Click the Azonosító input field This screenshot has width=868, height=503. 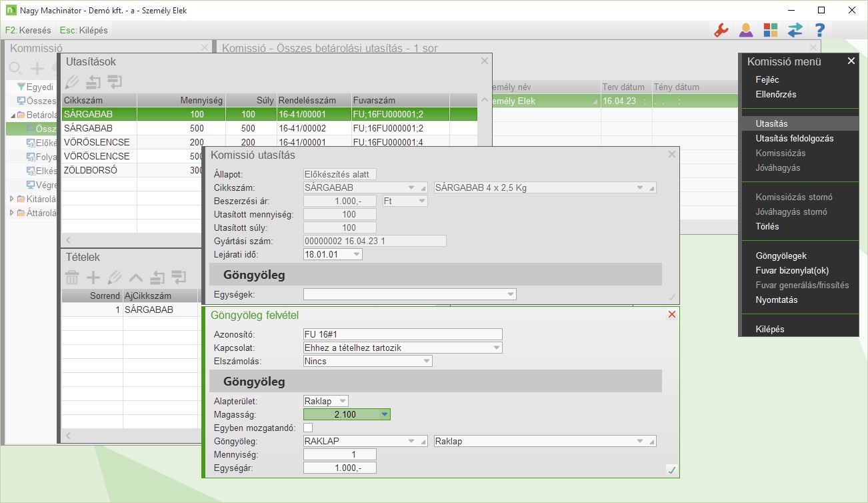pos(403,334)
